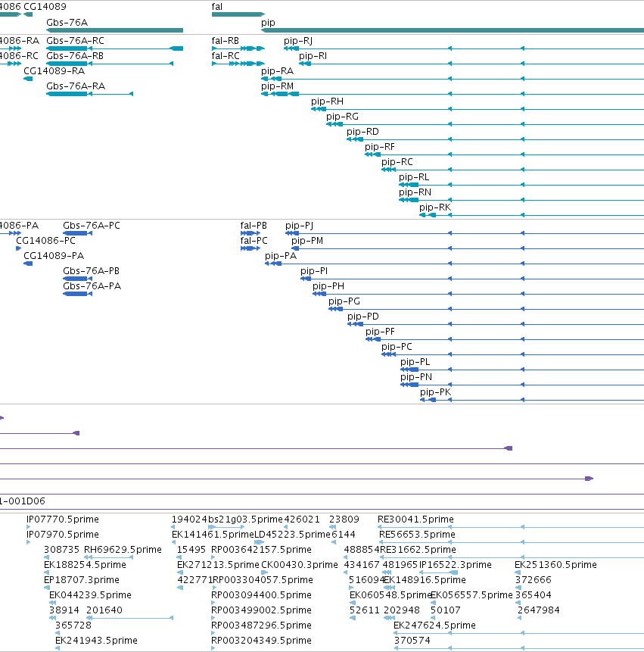644x652 pixels.
Task: Click transcript pip-RI label
Action: pos(313,56)
